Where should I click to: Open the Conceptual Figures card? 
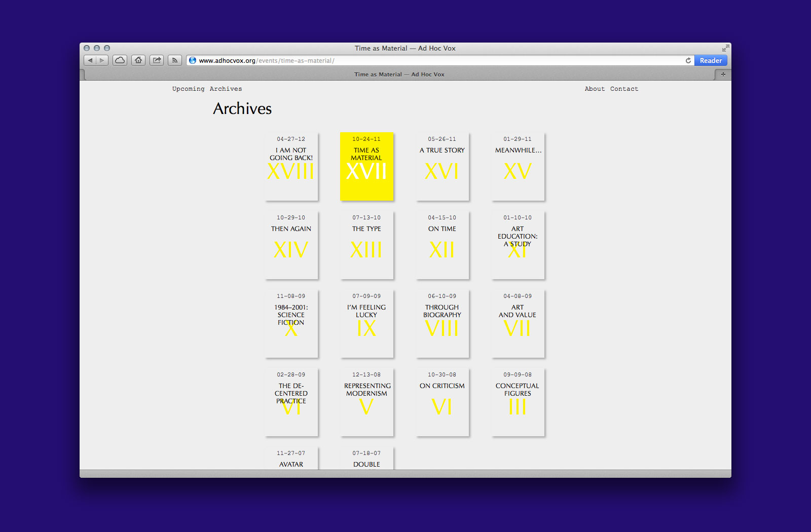518,402
